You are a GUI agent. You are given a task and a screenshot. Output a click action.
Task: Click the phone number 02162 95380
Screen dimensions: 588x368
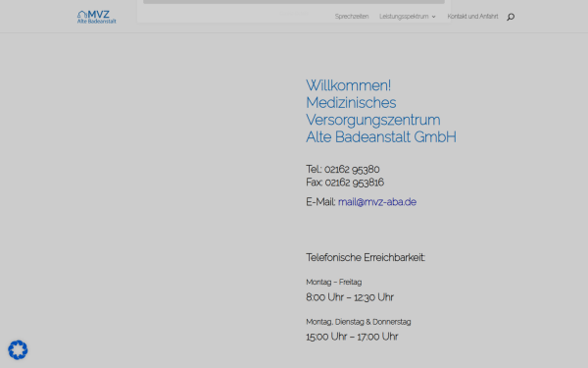(x=352, y=170)
